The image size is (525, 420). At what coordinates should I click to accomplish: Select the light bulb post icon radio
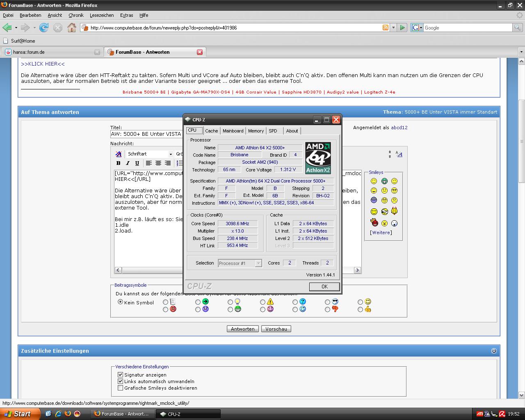(230, 302)
